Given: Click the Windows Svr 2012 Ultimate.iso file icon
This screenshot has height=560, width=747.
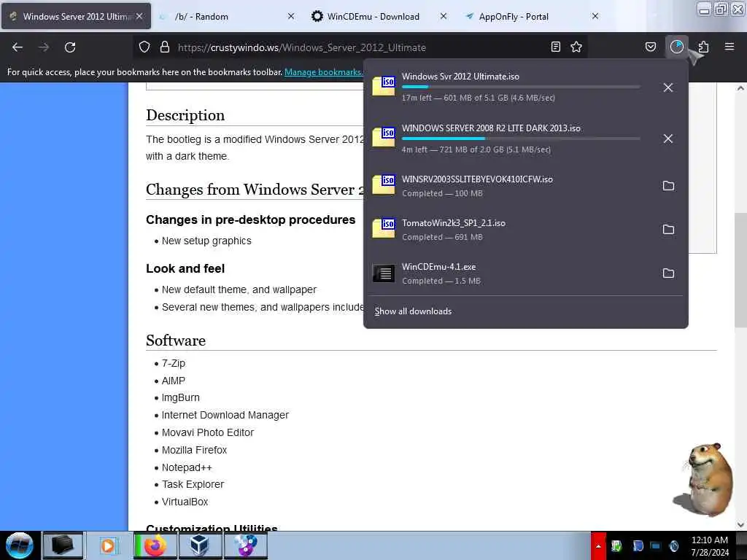Looking at the screenshot, I should (x=384, y=86).
